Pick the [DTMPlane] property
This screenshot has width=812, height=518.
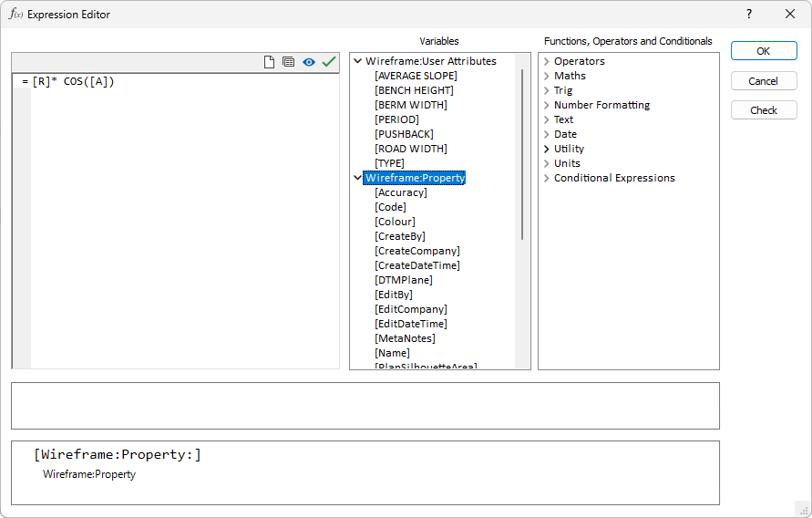coord(403,280)
